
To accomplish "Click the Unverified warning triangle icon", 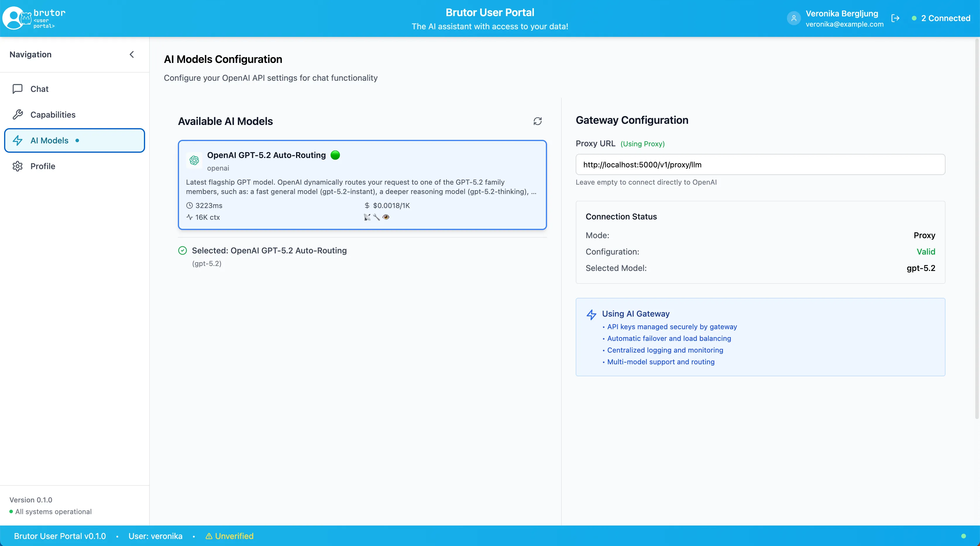I will point(209,536).
